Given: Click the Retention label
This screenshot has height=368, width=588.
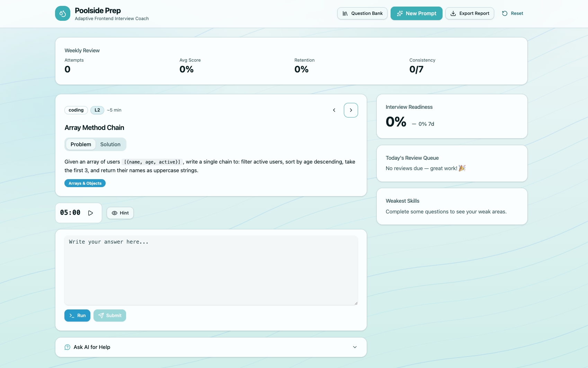Looking at the screenshot, I should tap(304, 60).
